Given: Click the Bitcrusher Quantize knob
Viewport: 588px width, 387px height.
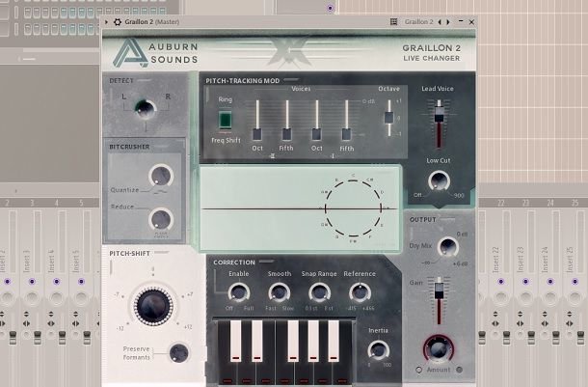Looking at the screenshot, I should (161, 176).
